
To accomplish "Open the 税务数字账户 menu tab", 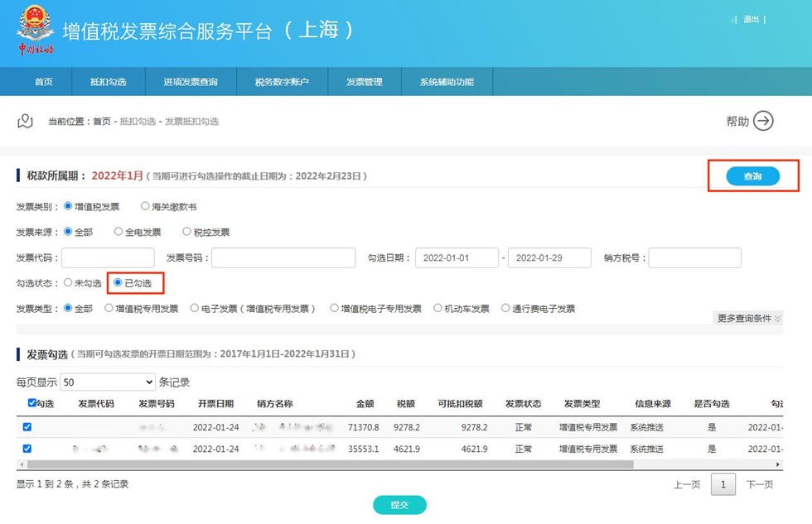I will 282,82.
